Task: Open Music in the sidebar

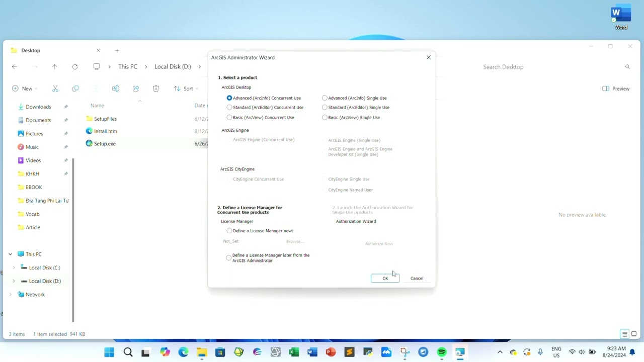Action: 32,147
